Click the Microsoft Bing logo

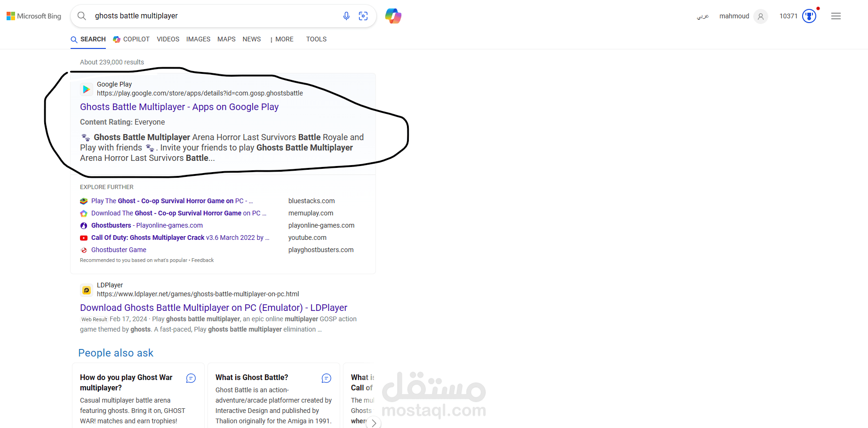(34, 16)
